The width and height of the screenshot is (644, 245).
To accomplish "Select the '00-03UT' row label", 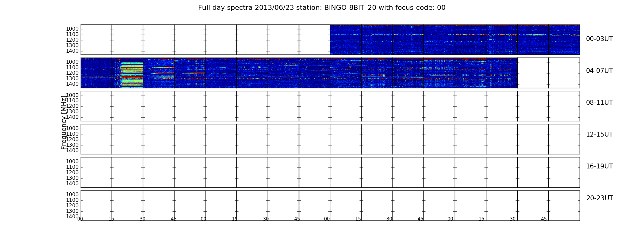I will [599, 39].
